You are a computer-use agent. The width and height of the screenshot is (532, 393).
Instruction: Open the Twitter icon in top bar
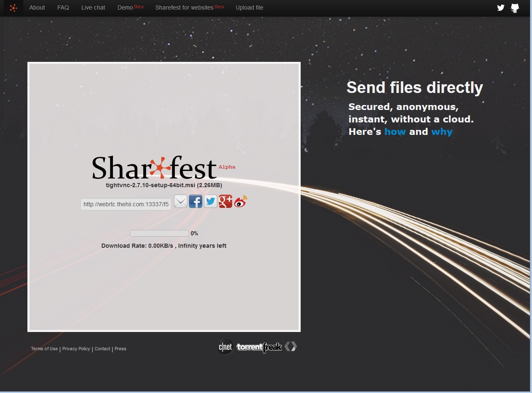click(501, 7)
